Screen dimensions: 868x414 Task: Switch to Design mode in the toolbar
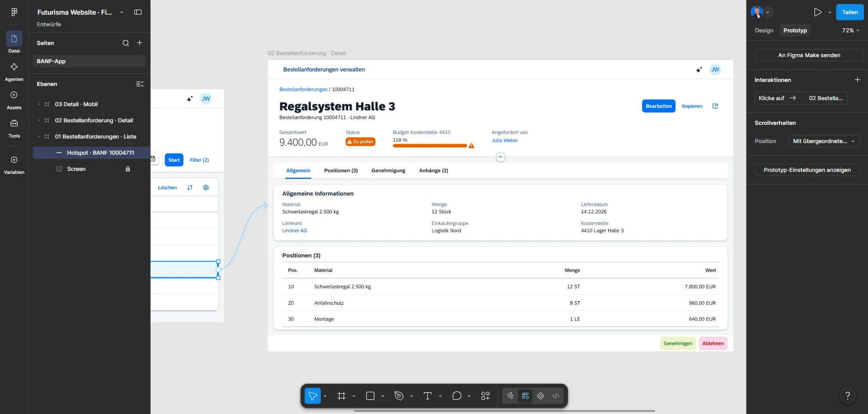tap(525, 396)
